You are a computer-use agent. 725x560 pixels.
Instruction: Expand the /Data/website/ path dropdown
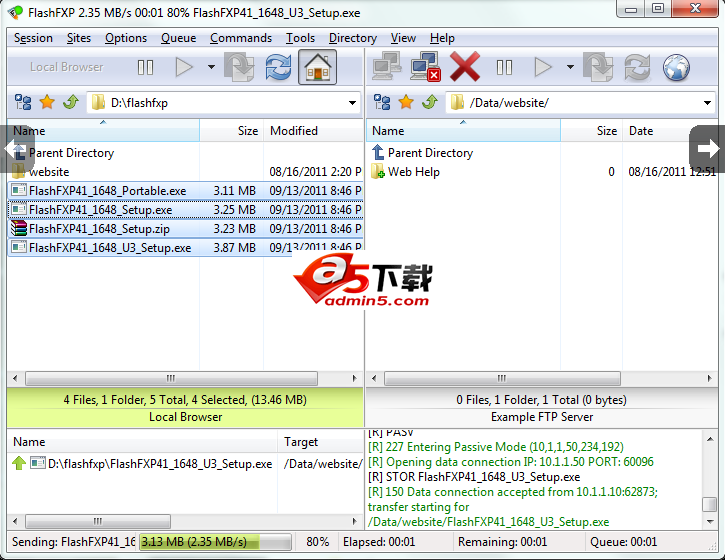707,103
